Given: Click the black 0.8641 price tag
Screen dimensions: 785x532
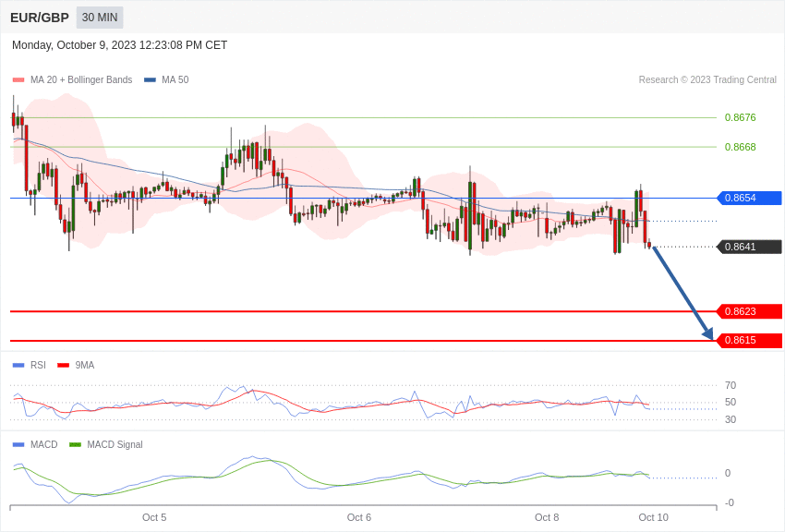Looking at the screenshot, I should [750, 247].
